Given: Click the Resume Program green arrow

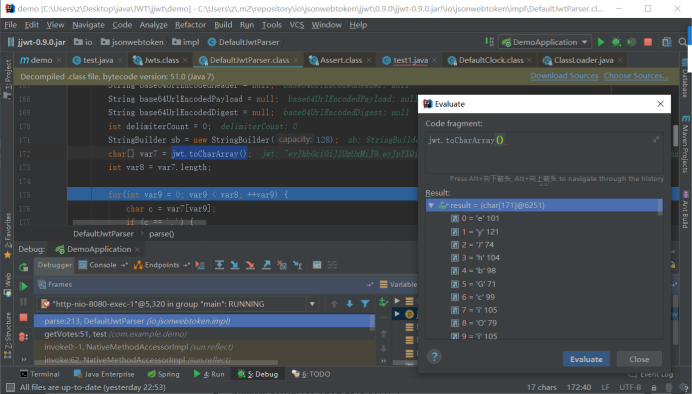Looking at the screenshot, I should coord(24,286).
